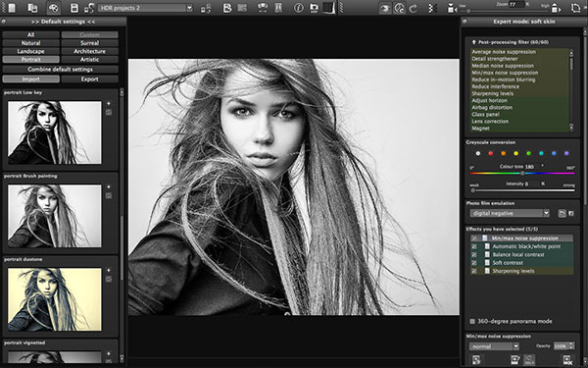The width and height of the screenshot is (588, 368).
Task: Click the plus icon beside portrait duotone
Action: 109,271
